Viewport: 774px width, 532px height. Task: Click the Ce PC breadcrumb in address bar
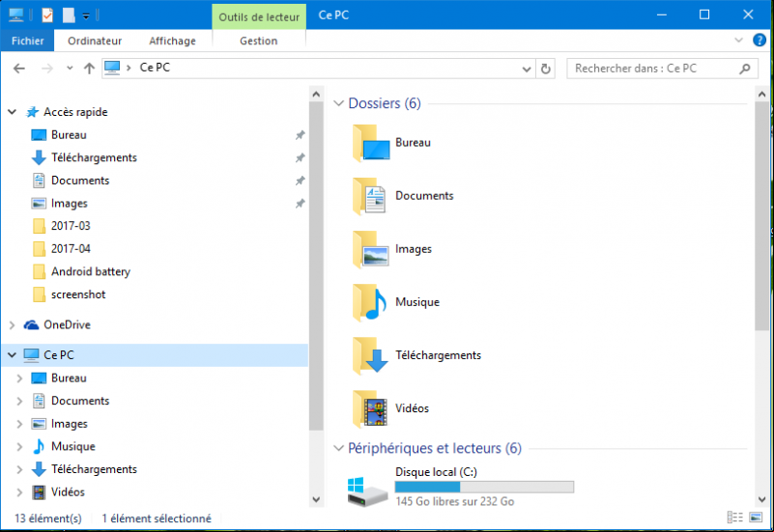point(155,68)
